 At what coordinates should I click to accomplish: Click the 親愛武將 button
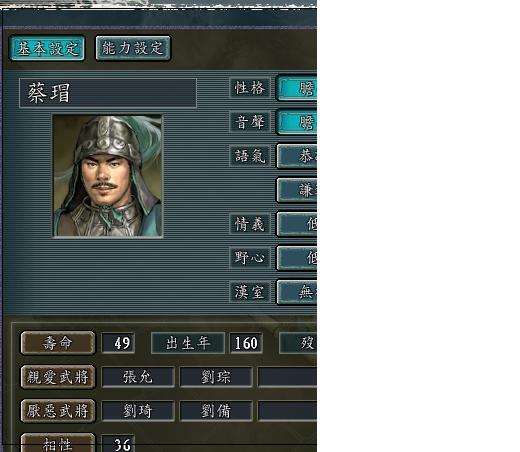(58, 377)
